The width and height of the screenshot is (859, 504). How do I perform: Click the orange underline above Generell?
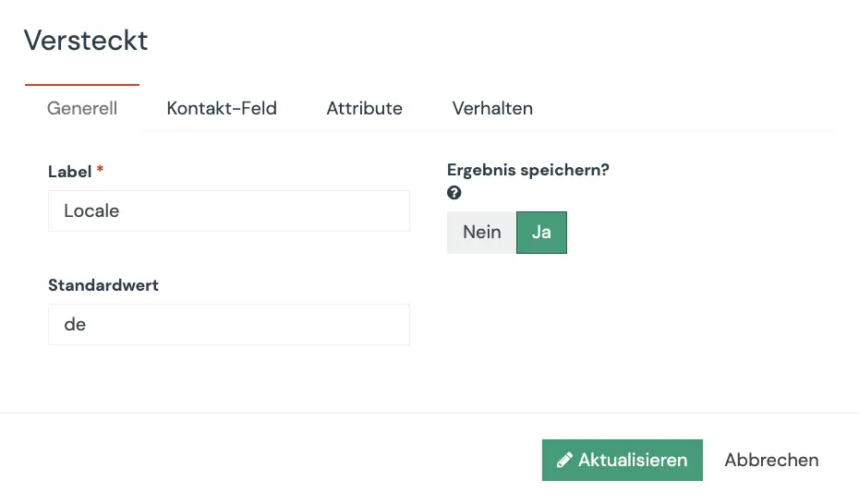[82, 85]
